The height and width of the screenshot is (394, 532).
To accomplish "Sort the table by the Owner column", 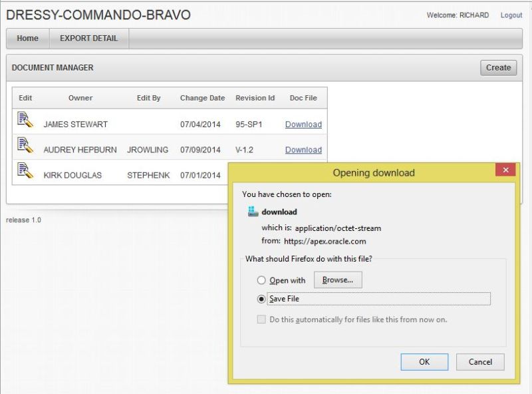I will (x=80, y=98).
